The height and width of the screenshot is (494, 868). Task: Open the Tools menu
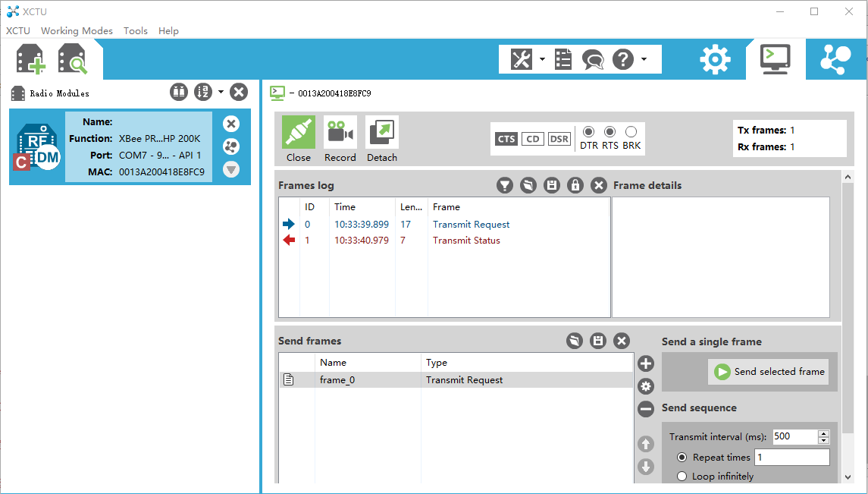click(x=136, y=31)
